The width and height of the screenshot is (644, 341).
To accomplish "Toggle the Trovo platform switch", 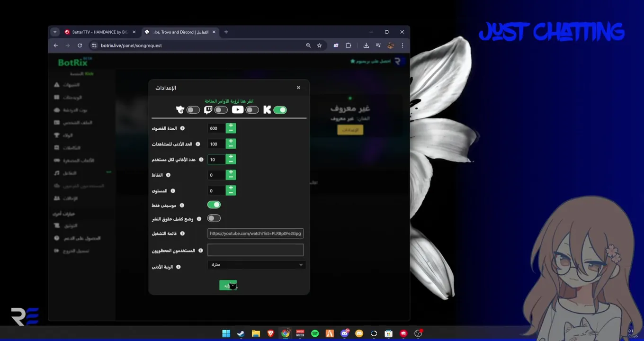I will pos(193,110).
